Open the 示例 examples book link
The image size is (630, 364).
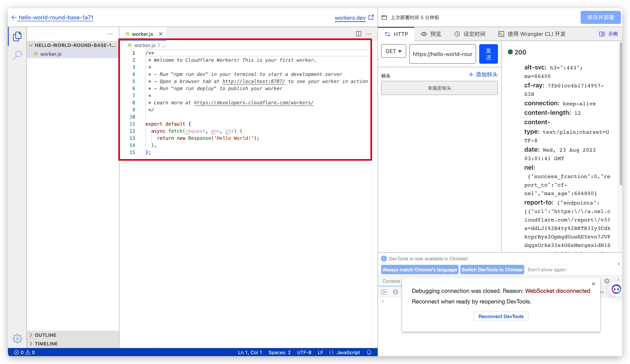coord(608,34)
